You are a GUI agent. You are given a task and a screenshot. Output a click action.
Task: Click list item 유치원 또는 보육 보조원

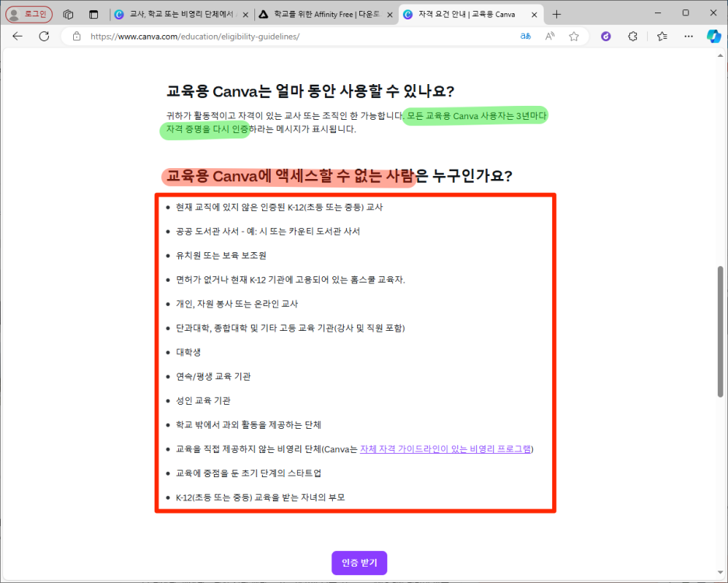coord(221,255)
